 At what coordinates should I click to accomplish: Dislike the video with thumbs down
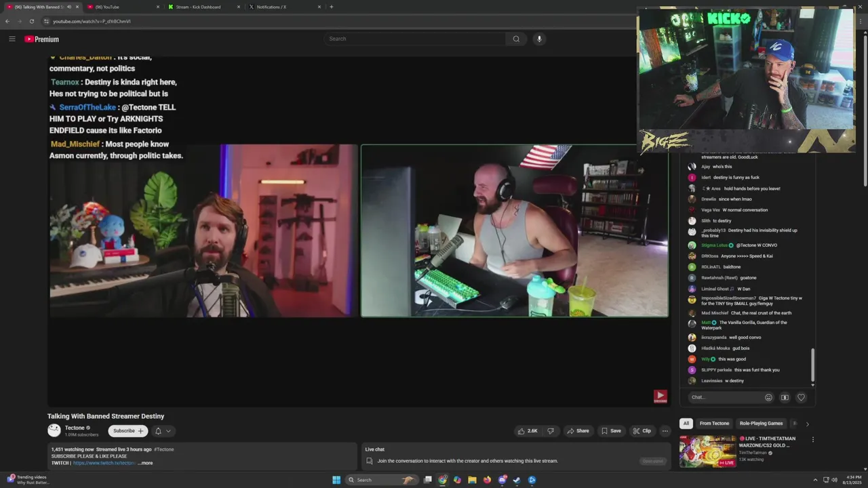coord(551,431)
